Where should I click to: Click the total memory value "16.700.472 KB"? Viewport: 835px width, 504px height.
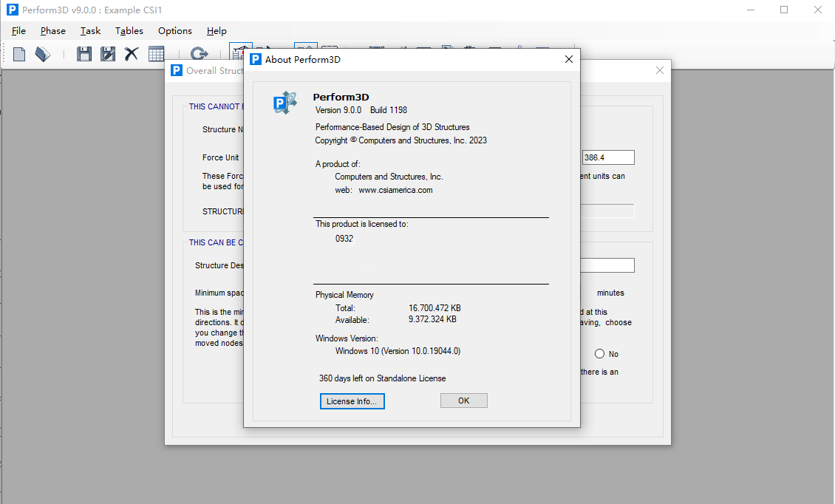click(x=434, y=308)
